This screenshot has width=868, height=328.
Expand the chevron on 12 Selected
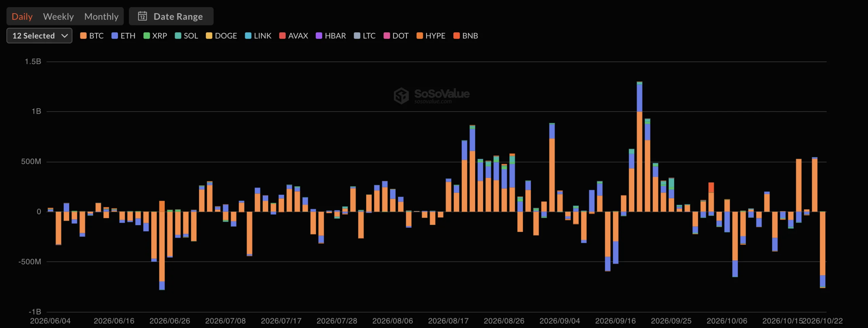tap(64, 36)
